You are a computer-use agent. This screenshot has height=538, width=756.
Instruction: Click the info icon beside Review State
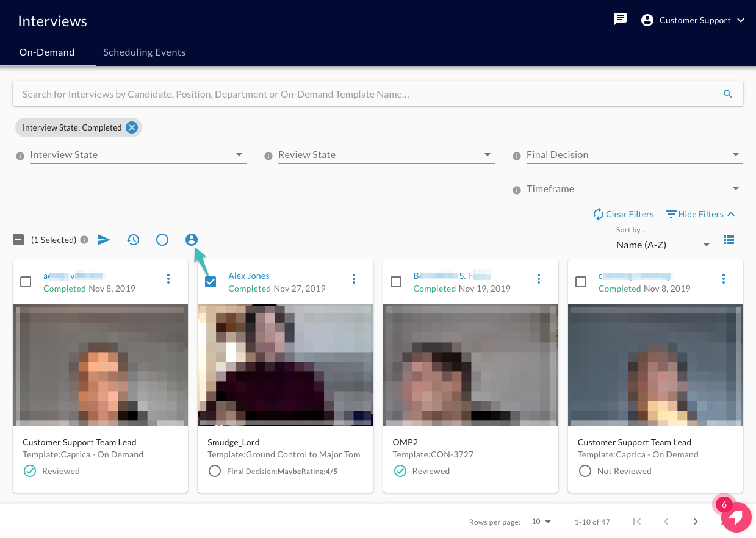[x=268, y=156]
